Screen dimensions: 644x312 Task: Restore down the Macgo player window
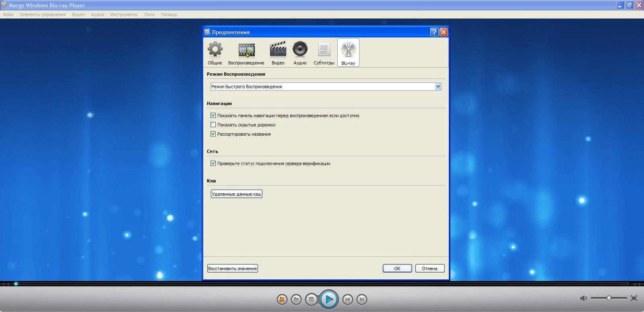point(629,5)
